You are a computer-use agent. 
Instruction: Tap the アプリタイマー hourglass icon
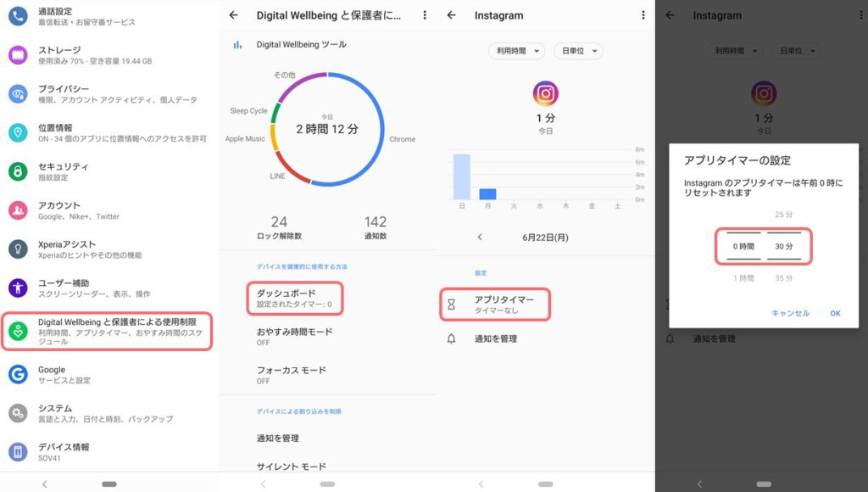coord(451,305)
